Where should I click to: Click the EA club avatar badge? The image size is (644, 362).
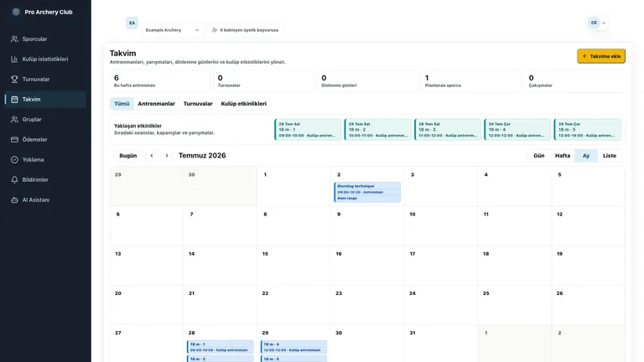tap(132, 23)
